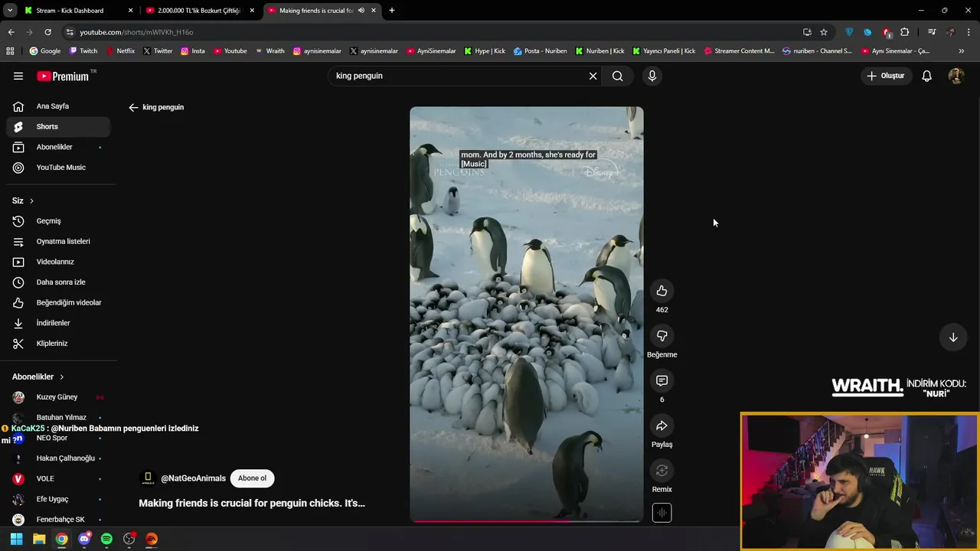This screenshot has width=980, height=551.
Task: Click the king penguin search field
Action: click(x=459, y=76)
